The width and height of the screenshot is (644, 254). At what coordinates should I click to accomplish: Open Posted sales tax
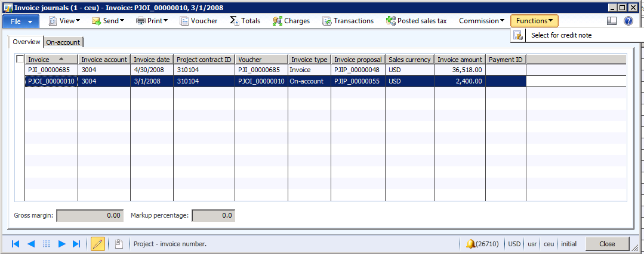point(417,21)
